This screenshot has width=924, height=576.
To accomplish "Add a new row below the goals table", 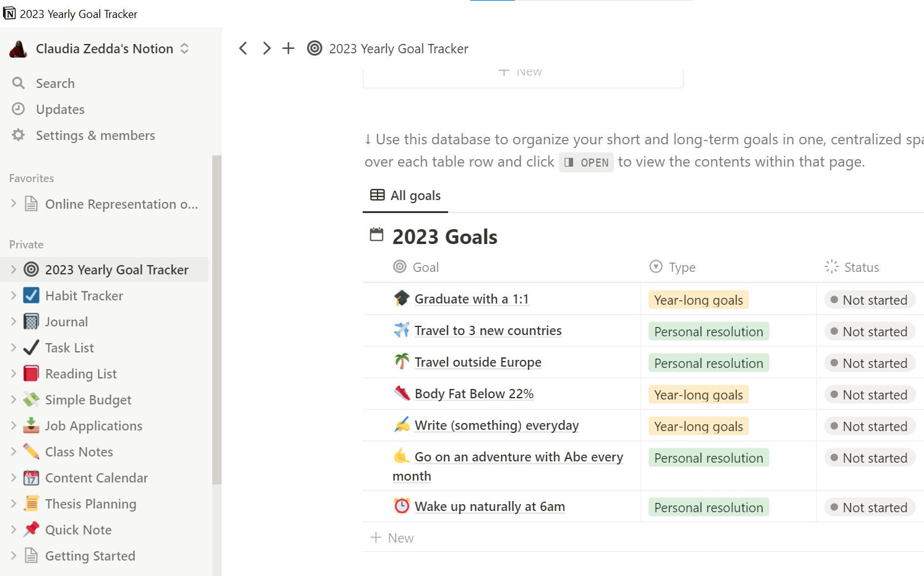I will (x=392, y=538).
